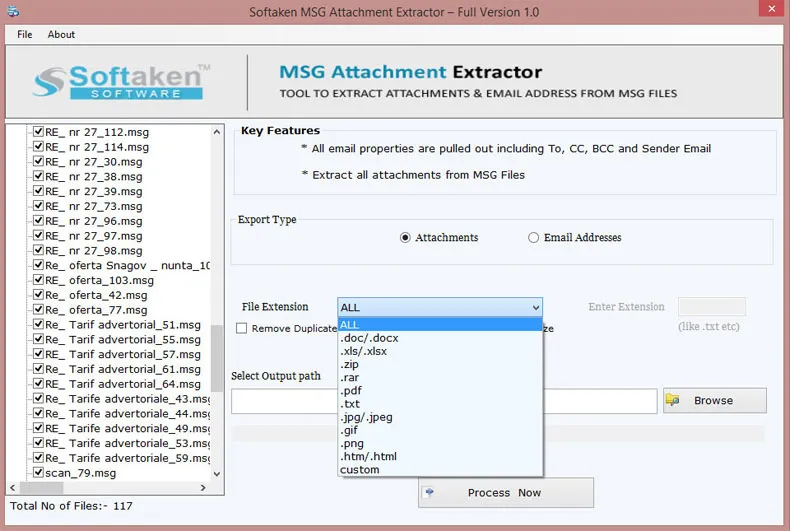Click file list scroll down arrow
The image size is (790, 531).
coord(217,474)
